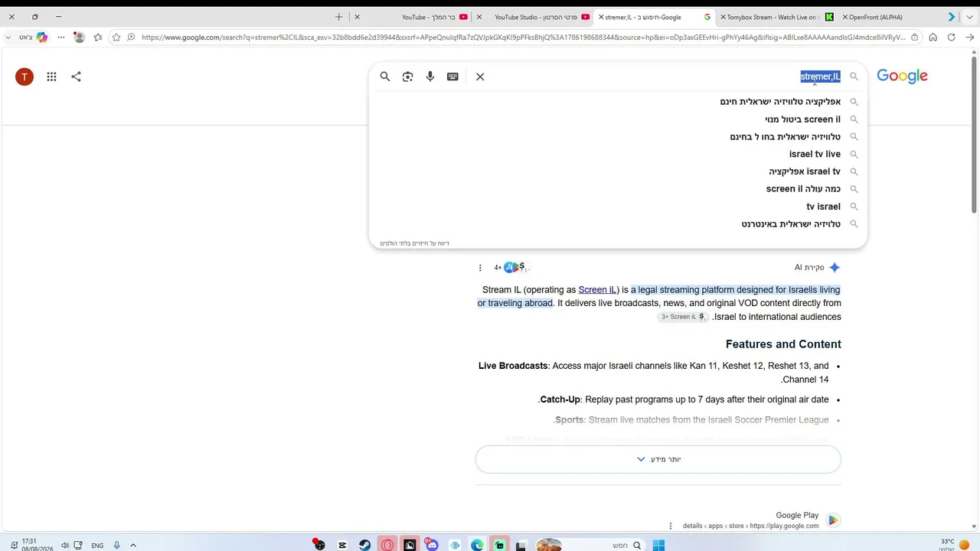Expand the sidebar chevron next to צ'אט
This screenshot has width=980, height=551.
click(x=8, y=37)
